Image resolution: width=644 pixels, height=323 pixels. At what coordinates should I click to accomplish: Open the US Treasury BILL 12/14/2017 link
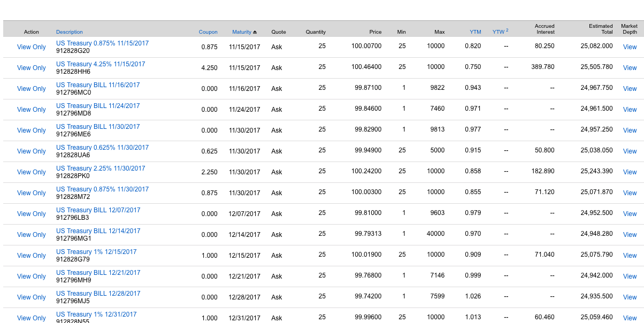tap(98, 231)
